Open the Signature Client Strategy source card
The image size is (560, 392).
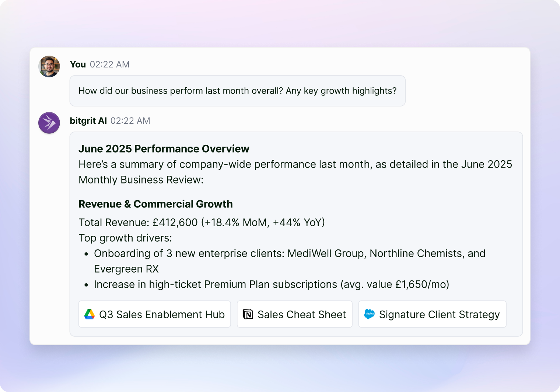[x=432, y=314]
